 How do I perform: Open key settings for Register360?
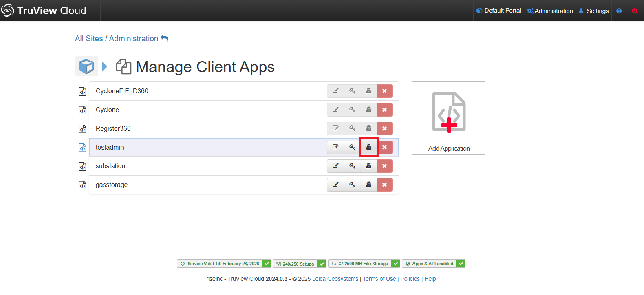click(x=352, y=128)
